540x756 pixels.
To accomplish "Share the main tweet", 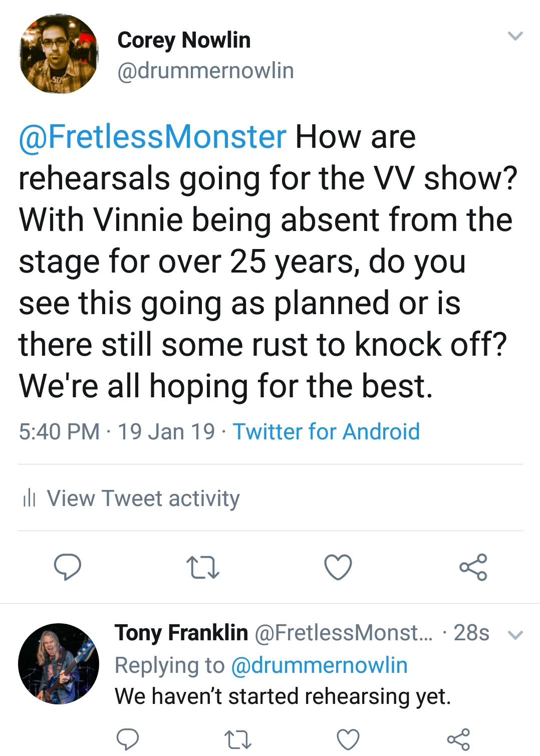I will tap(473, 567).
